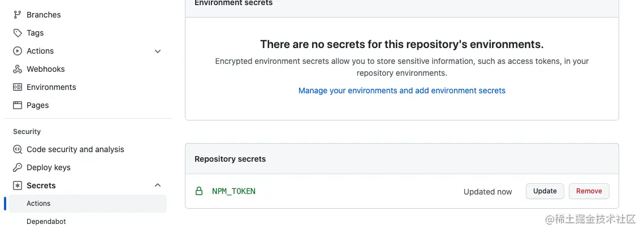
Task: Click the Pages browser icon
Action: [18, 105]
